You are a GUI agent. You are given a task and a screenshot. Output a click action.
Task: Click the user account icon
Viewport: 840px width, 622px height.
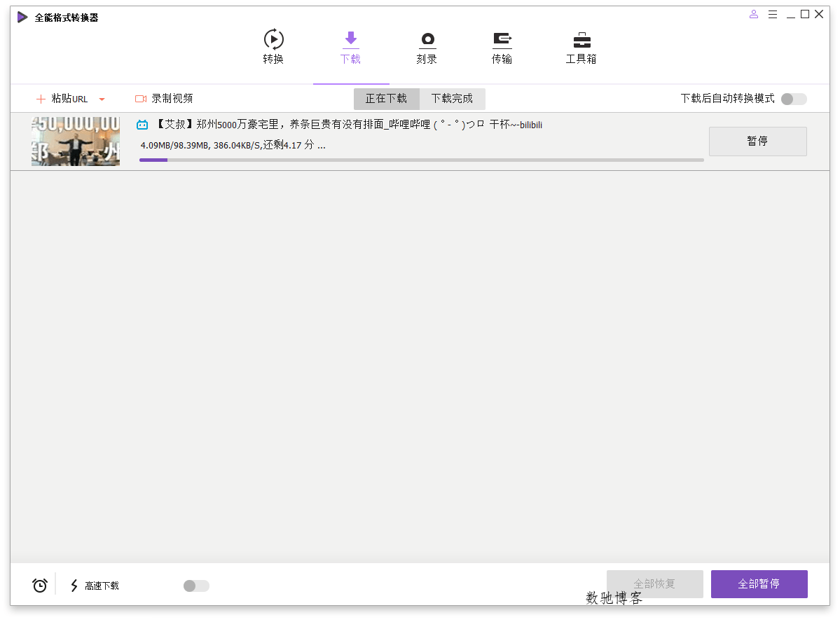[754, 15]
